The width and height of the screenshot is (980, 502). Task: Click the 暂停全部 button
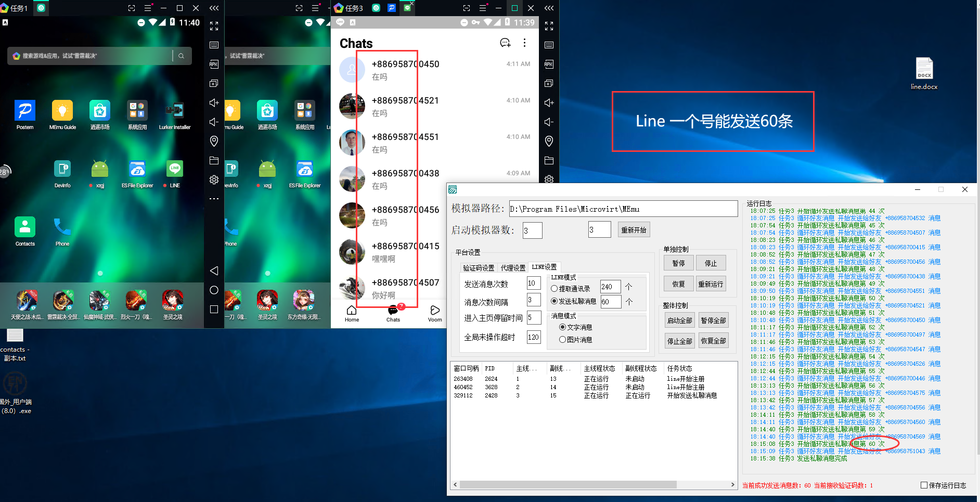point(713,320)
